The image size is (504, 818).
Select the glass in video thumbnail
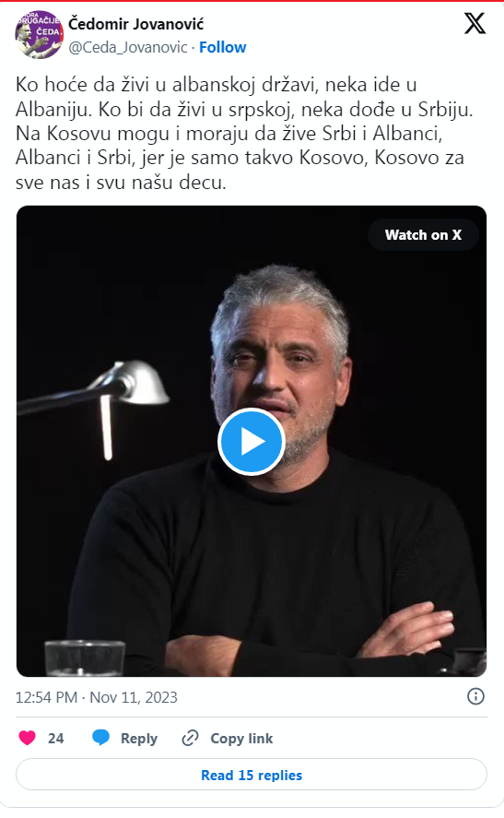point(85,658)
